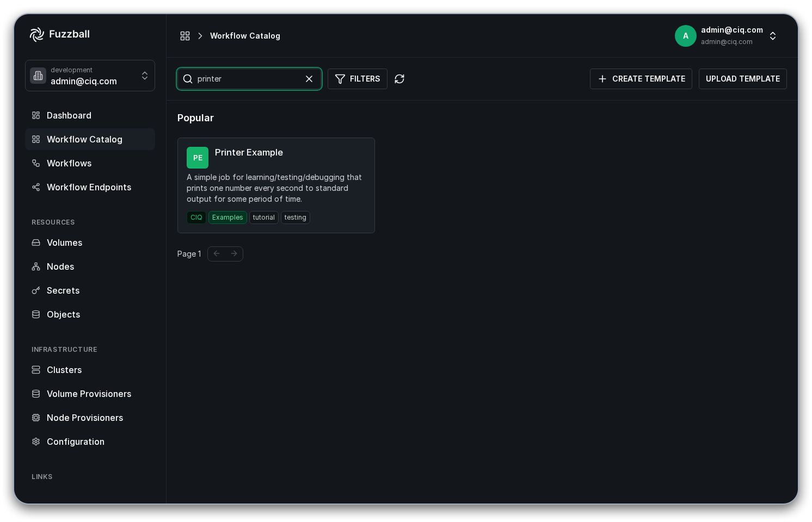Open the FILTERS panel
The width and height of the screenshot is (812, 522).
click(x=358, y=79)
